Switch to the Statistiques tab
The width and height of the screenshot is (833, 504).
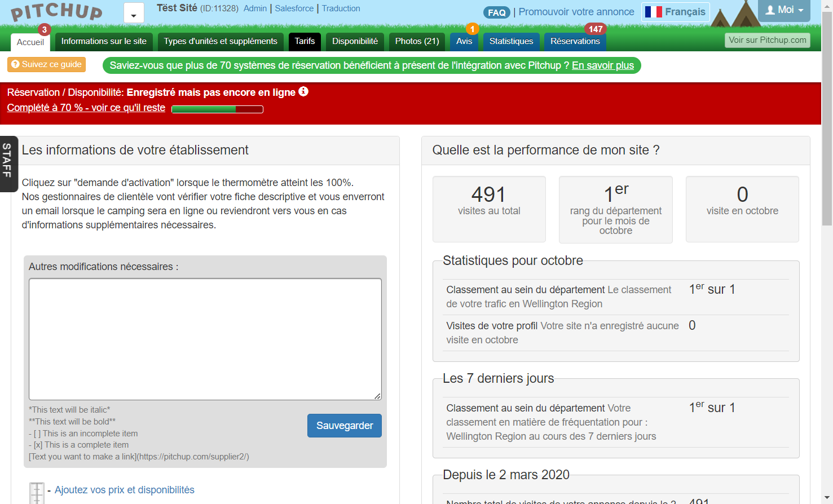pyautogui.click(x=511, y=41)
